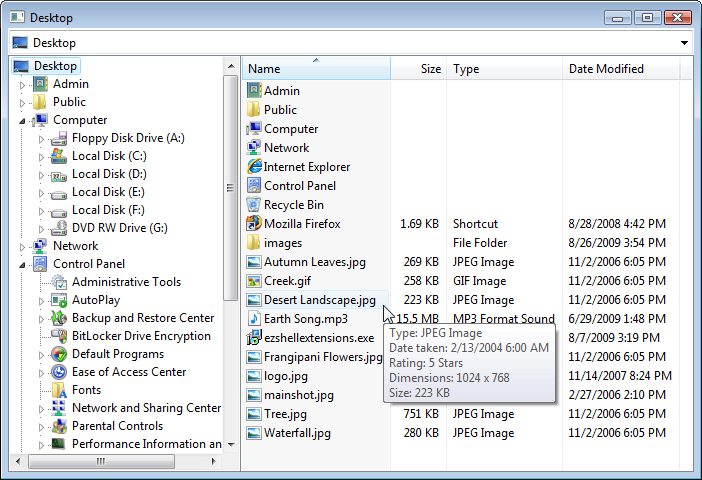Screen dimensions: 702x480
Task: Click the 8/28/2008 4:42 PM date cell
Action: click(617, 223)
